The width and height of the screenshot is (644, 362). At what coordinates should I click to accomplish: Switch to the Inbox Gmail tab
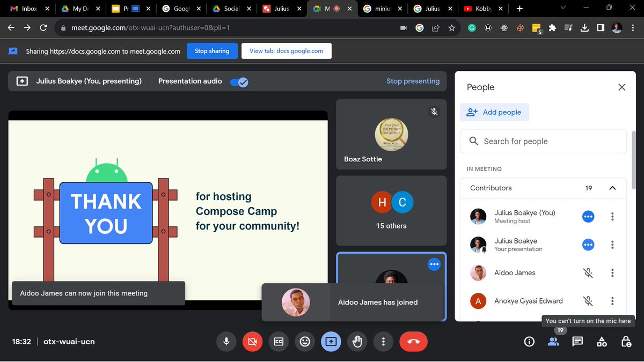pyautogui.click(x=29, y=9)
